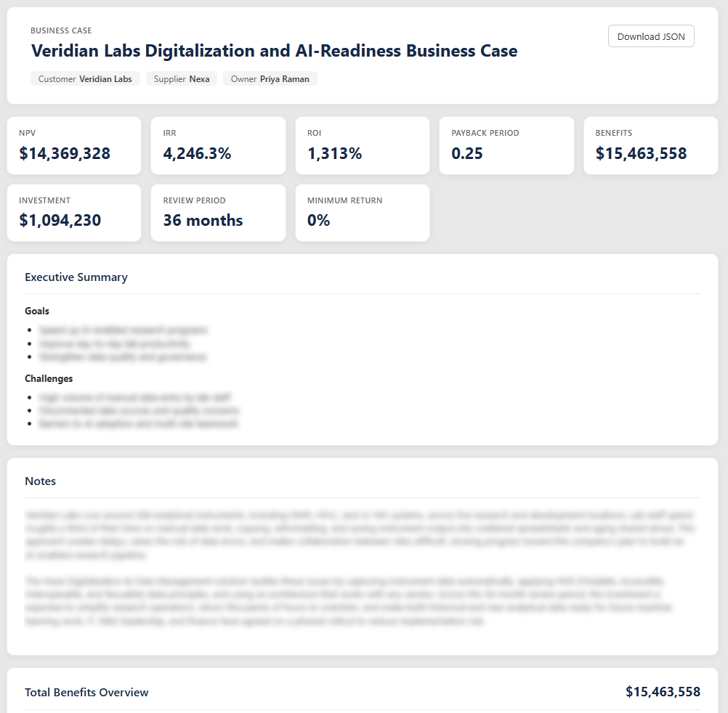Select the IRR metric card
This screenshot has width=728, height=713.
point(218,146)
